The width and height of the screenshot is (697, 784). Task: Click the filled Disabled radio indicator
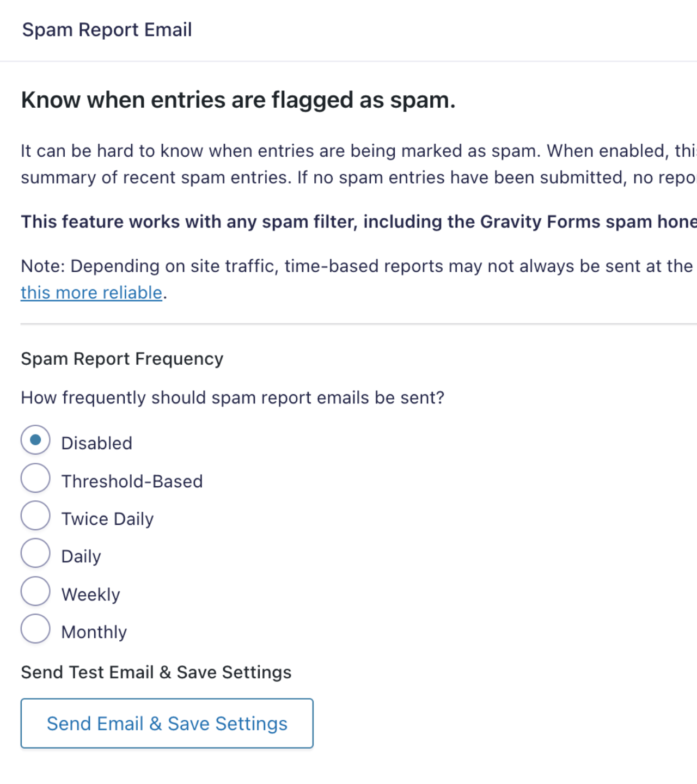click(35, 439)
